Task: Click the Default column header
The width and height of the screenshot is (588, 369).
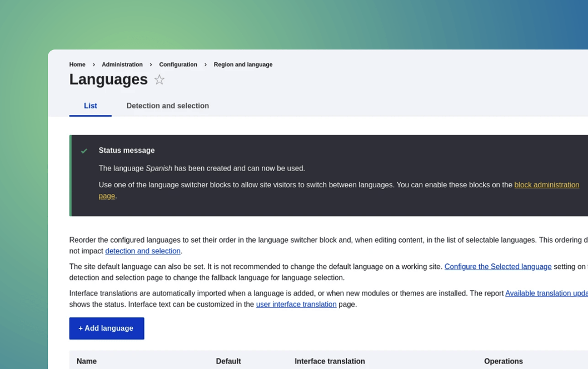Action: (228, 361)
